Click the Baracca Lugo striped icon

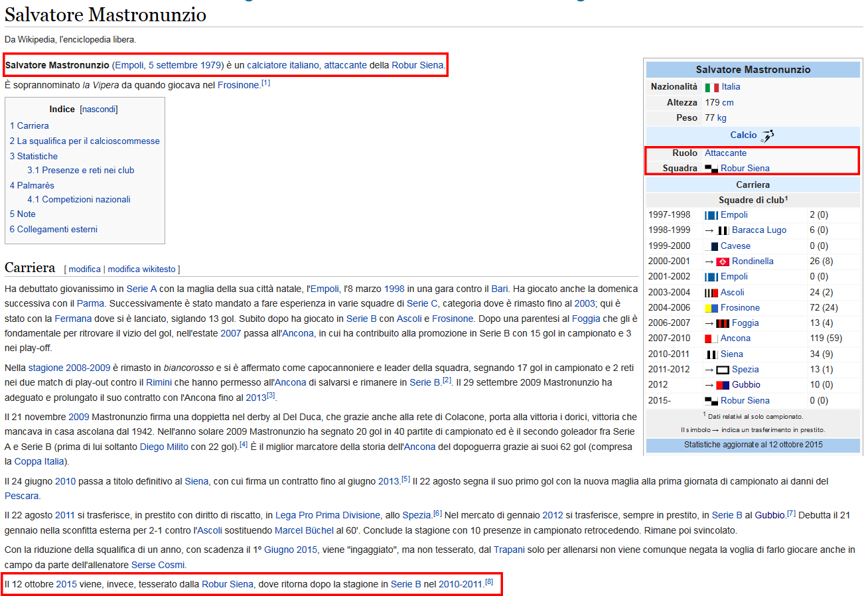(x=723, y=230)
